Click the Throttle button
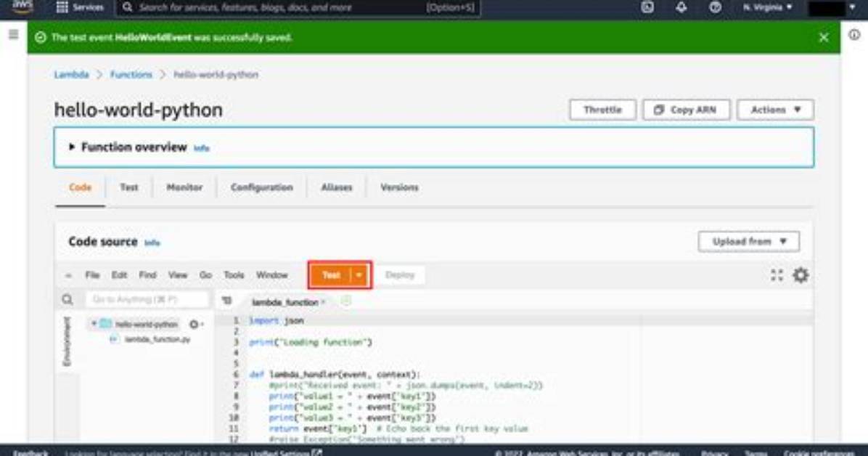 (602, 110)
